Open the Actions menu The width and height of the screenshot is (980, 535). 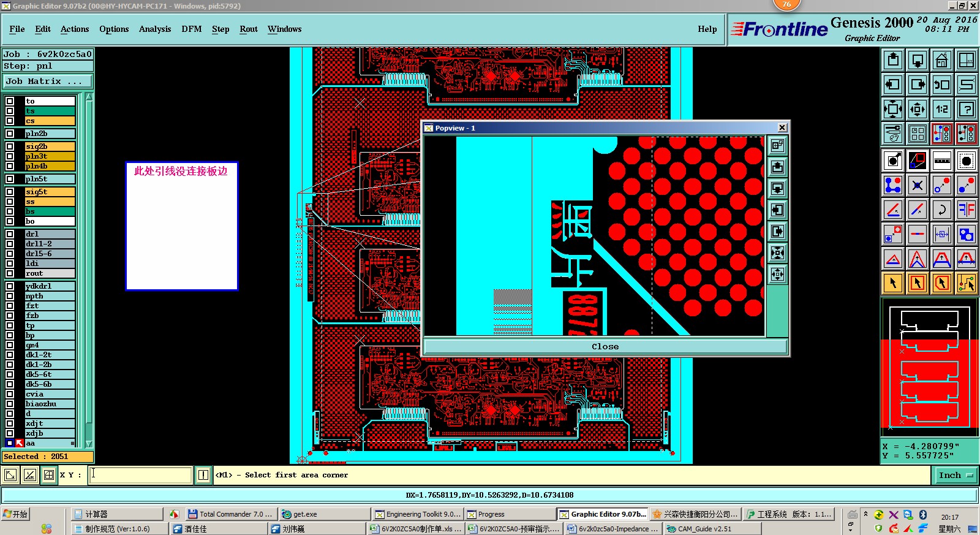click(x=75, y=29)
